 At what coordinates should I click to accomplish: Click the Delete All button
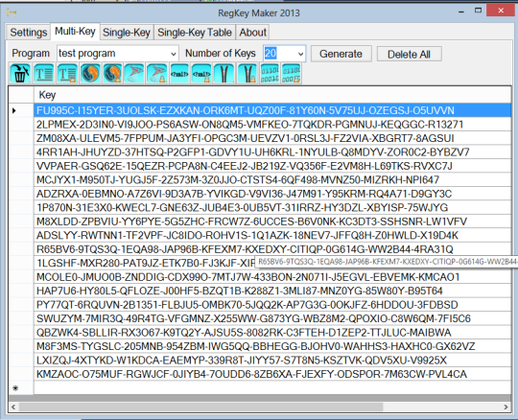[x=409, y=54]
